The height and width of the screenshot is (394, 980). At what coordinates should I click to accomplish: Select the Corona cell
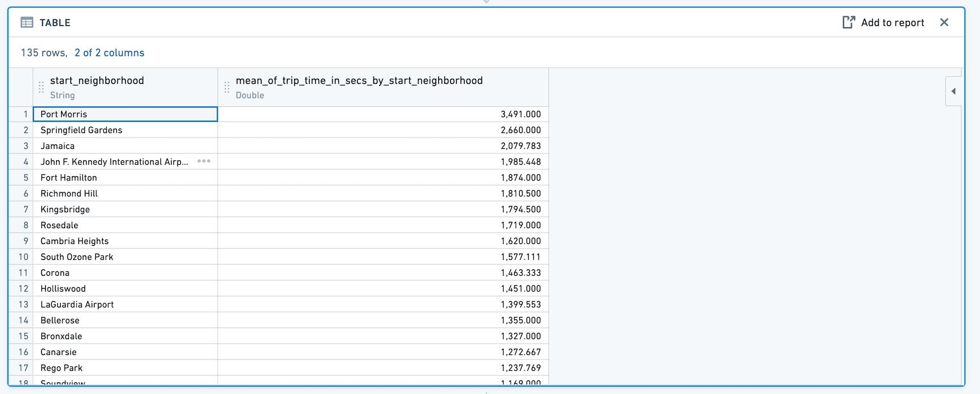click(x=125, y=273)
